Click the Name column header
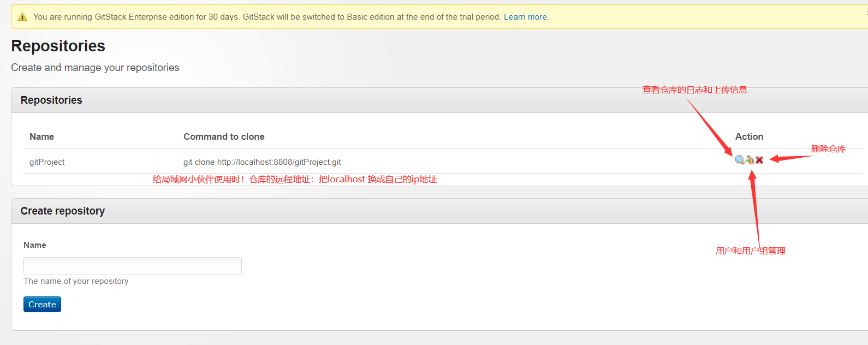 click(41, 136)
